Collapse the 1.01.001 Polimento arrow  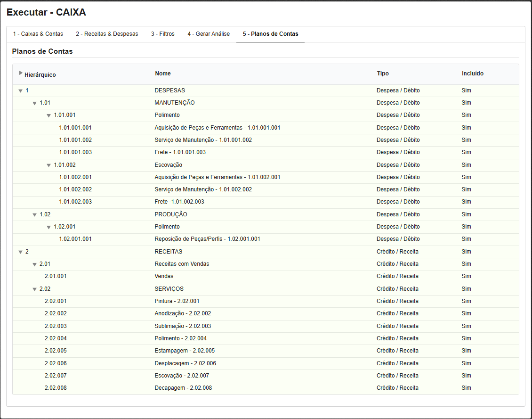point(48,115)
